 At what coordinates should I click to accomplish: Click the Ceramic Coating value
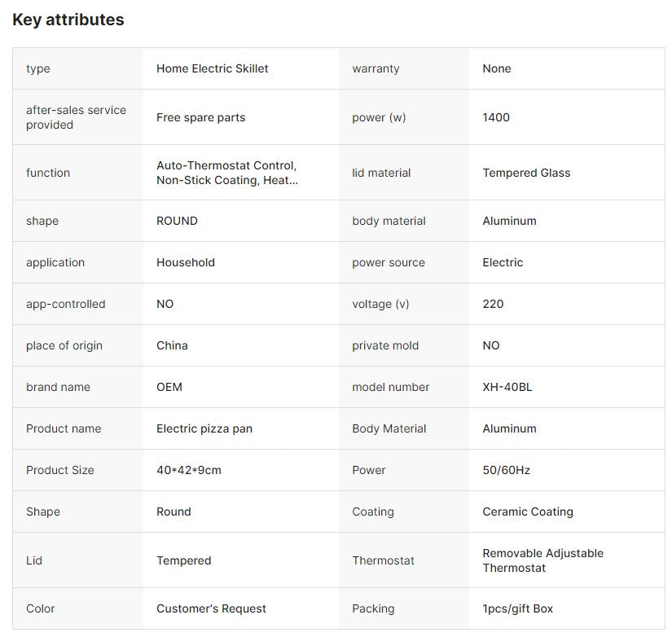pos(528,512)
